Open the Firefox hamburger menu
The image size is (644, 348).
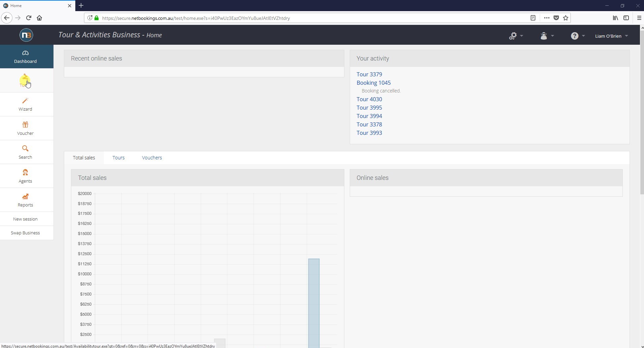point(639,18)
